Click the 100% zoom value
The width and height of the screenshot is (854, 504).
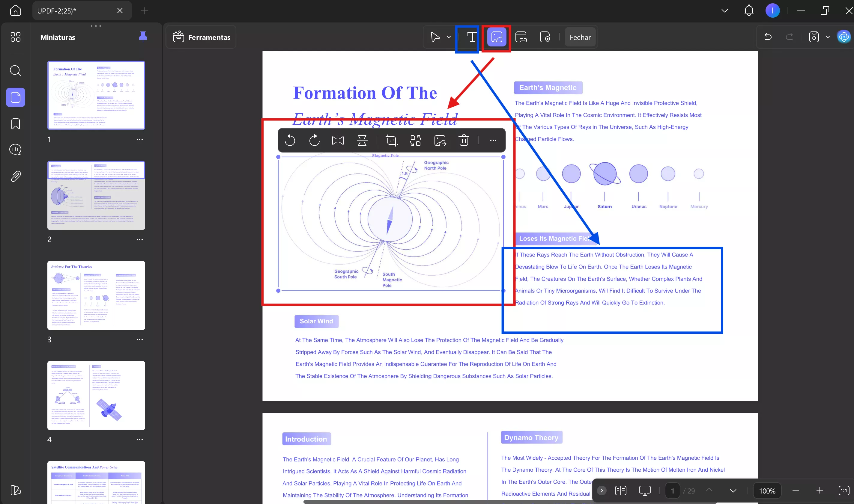(767, 491)
